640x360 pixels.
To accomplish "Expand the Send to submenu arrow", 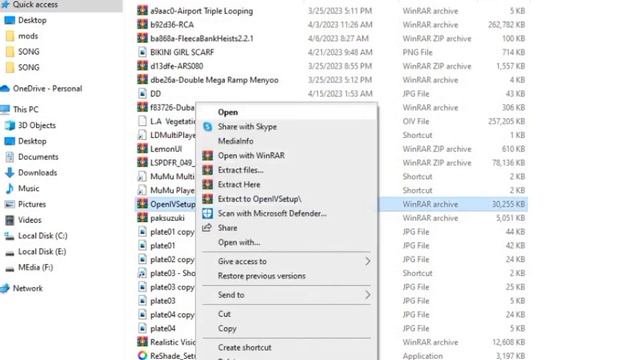I will click(368, 295).
